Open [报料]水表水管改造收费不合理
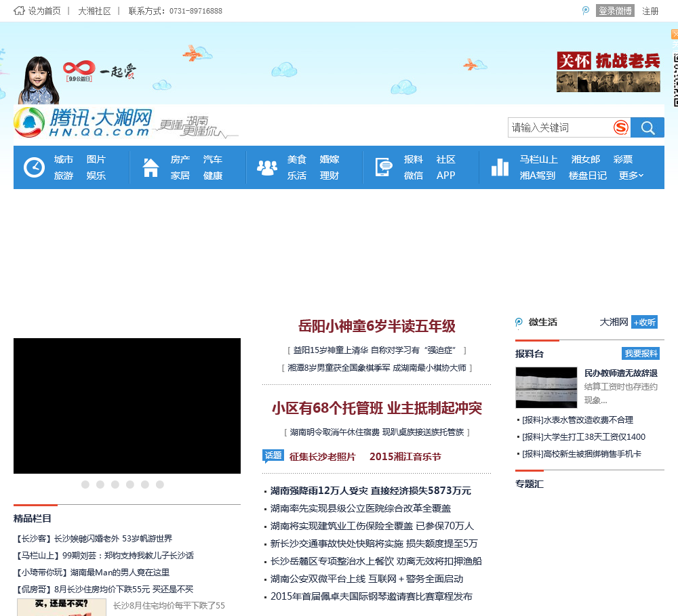 coord(578,419)
